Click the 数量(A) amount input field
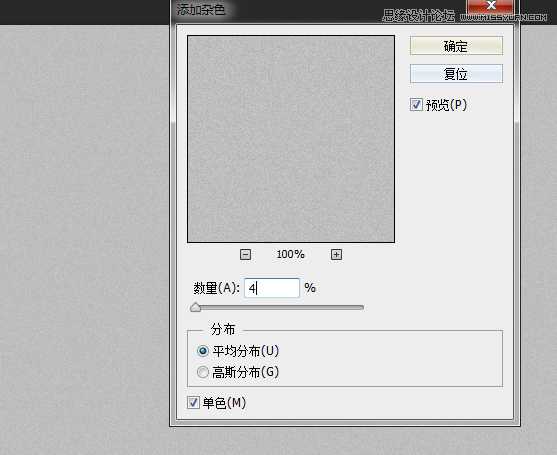This screenshot has width=557, height=455. (x=272, y=288)
